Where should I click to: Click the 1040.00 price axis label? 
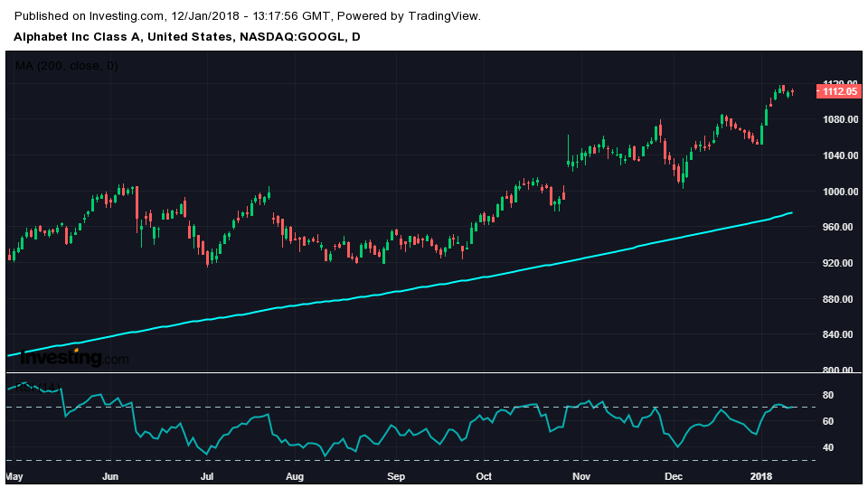point(840,155)
